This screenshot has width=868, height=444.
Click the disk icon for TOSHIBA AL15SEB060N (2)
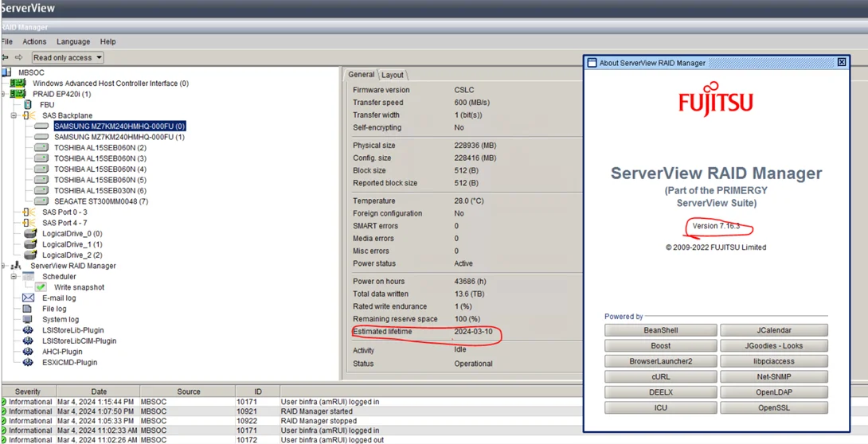[41, 148]
